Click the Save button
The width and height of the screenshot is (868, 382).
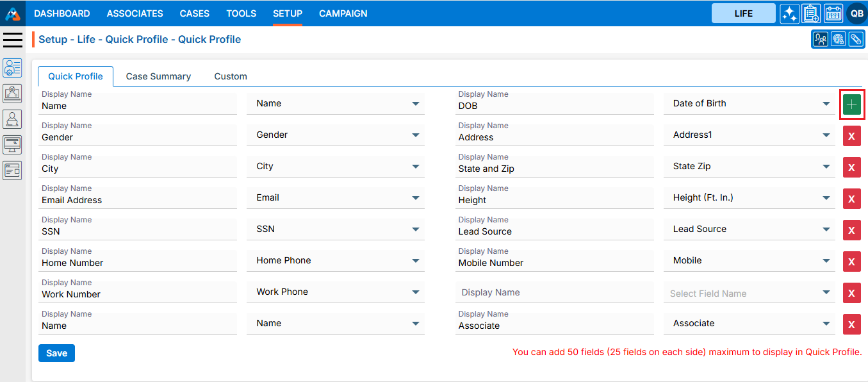(56, 353)
